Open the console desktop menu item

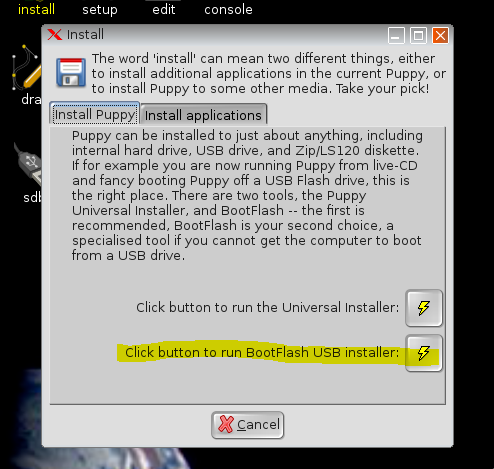228,9
